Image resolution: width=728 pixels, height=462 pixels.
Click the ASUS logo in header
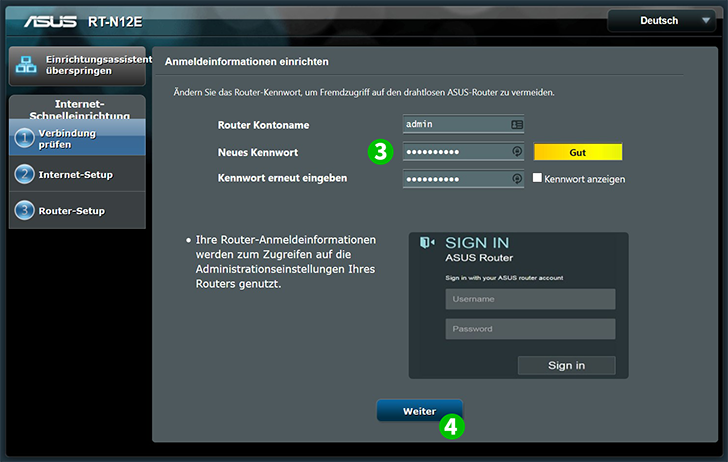tap(51, 21)
